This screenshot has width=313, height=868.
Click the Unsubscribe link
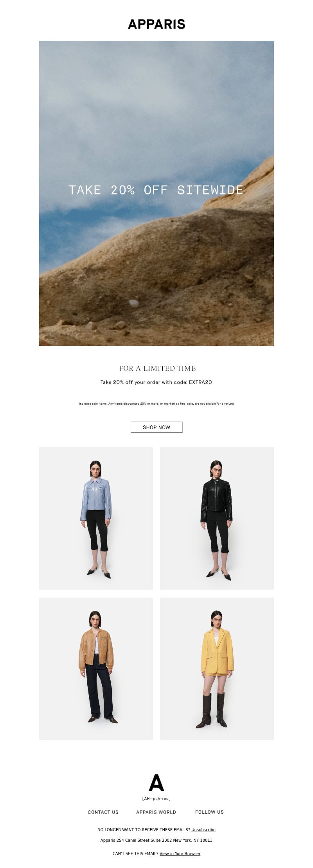[x=203, y=830]
